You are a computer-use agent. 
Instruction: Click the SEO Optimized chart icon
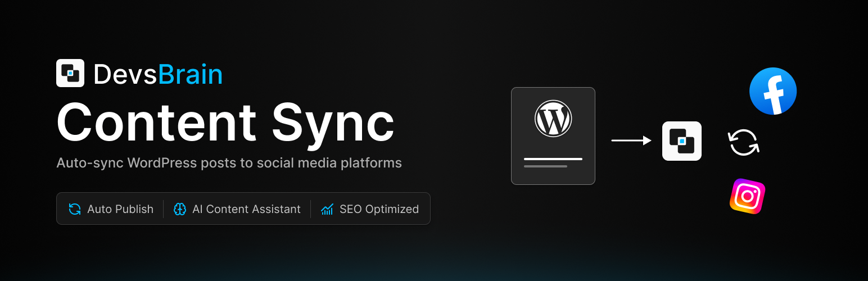pyautogui.click(x=327, y=209)
